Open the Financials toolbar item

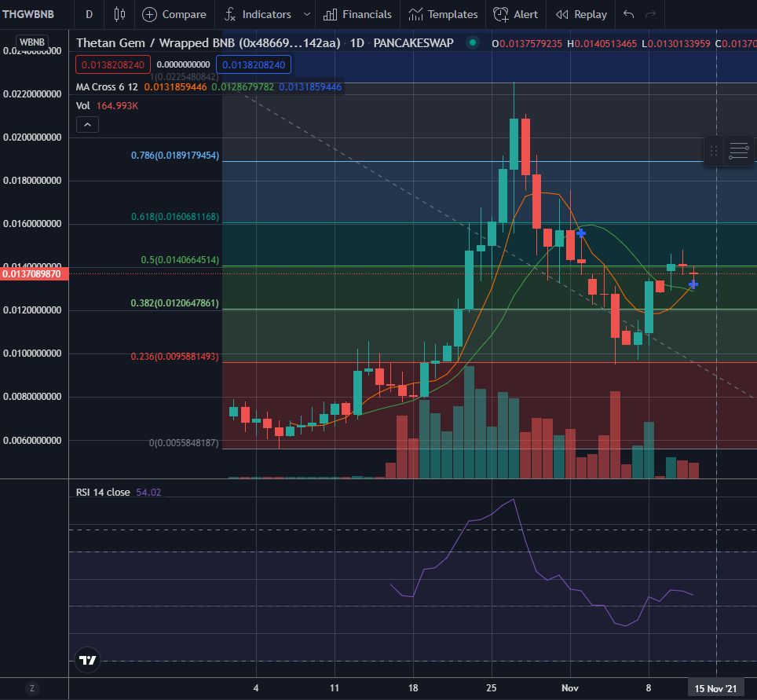pyautogui.click(x=357, y=14)
